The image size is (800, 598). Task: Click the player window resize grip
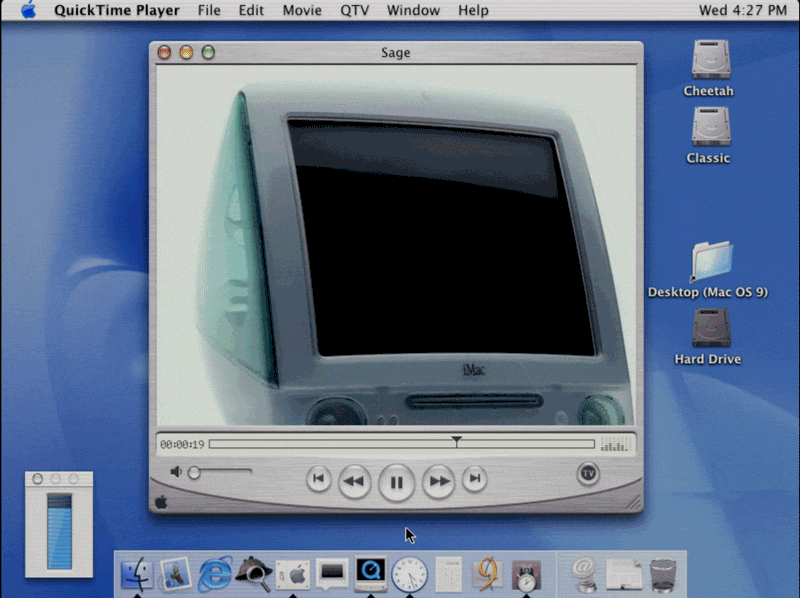click(633, 503)
